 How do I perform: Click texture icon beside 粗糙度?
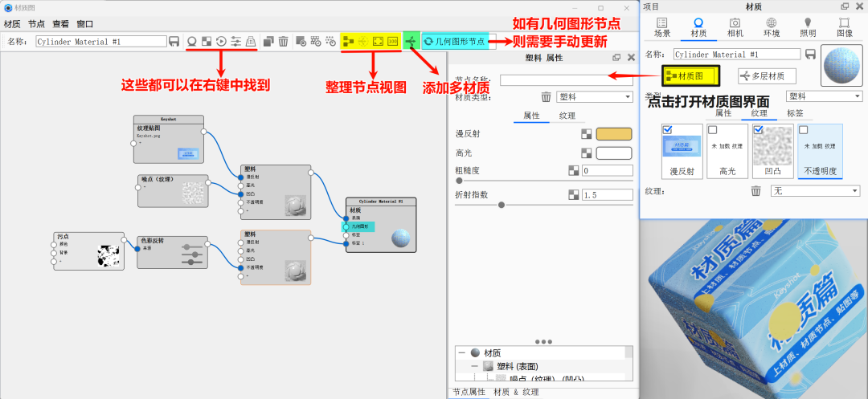[574, 171]
